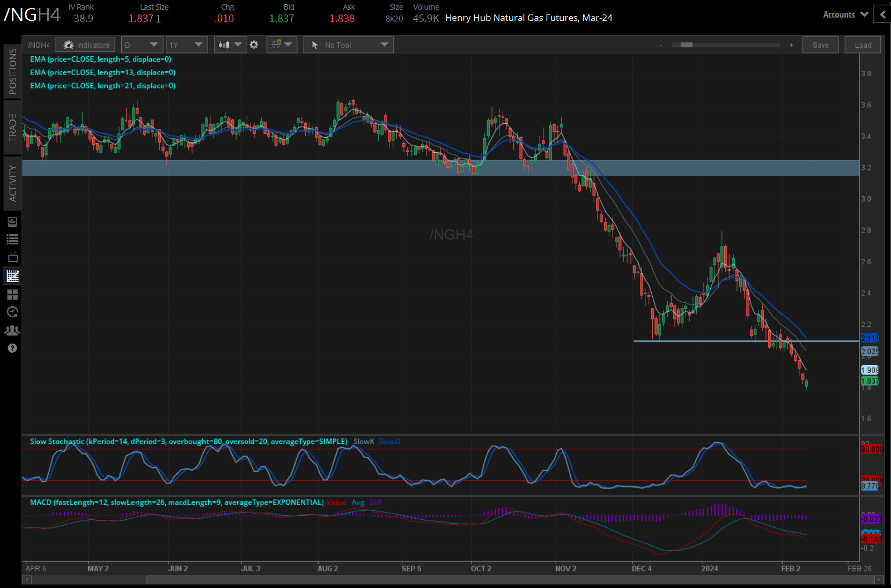Expand the No Tool drawing dropdown

[349, 45]
